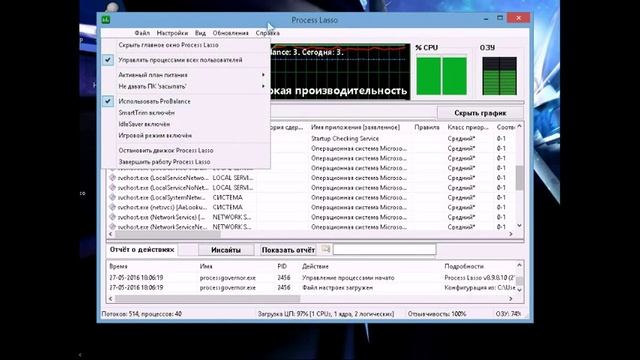Screen dimensions: 640x360
Task: Click svchost.exe (LocalSystemNetw... process icon
Action: (112, 198)
